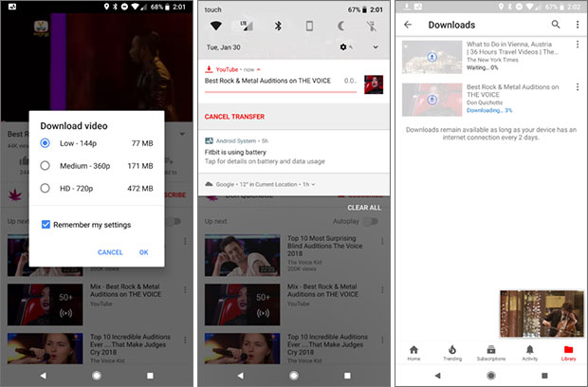The height and width of the screenshot is (387, 588).
Task: Tap CLEAR ALL notifications
Action: [x=363, y=207]
